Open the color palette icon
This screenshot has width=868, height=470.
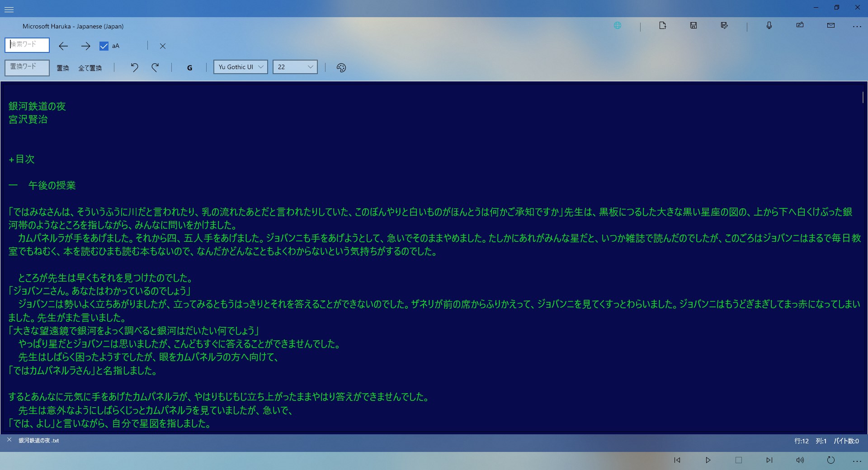(341, 68)
